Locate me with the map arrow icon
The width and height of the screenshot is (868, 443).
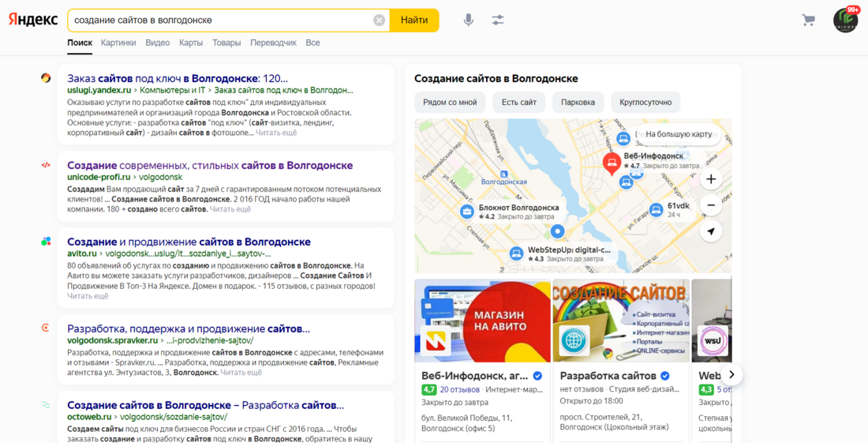(x=711, y=231)
